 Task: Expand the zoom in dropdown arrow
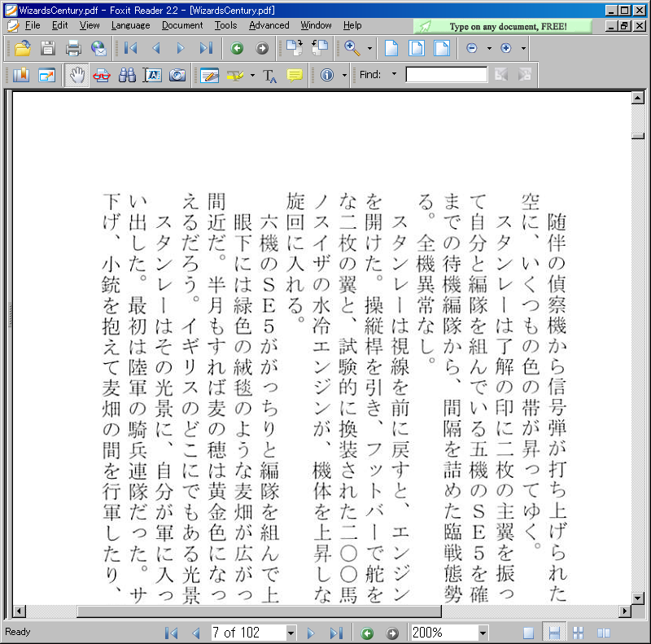click(523, 48)
